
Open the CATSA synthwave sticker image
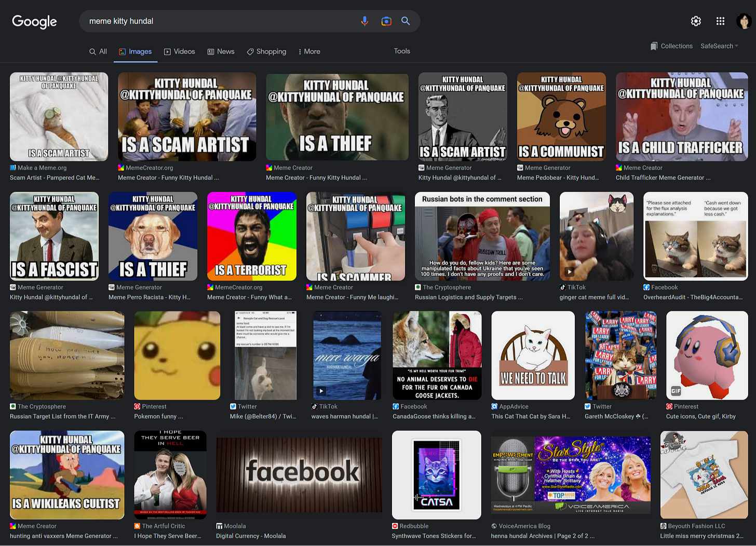coord(436,475)
